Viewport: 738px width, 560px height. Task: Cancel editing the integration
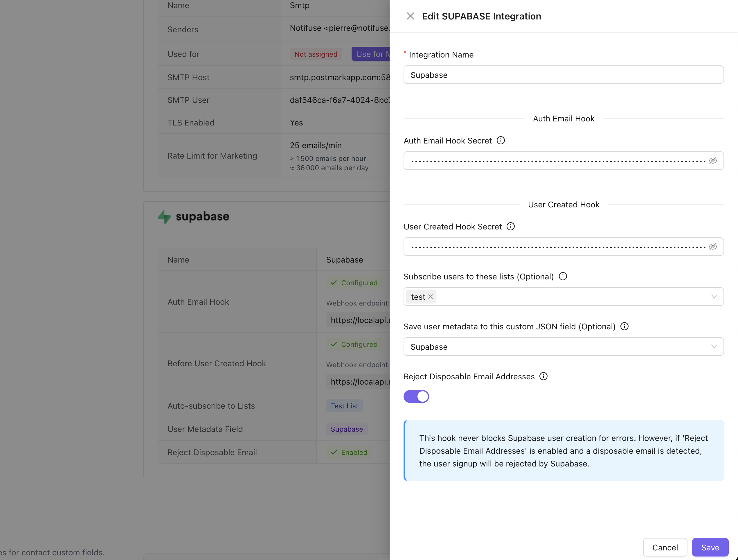click(x=665, y=547)
